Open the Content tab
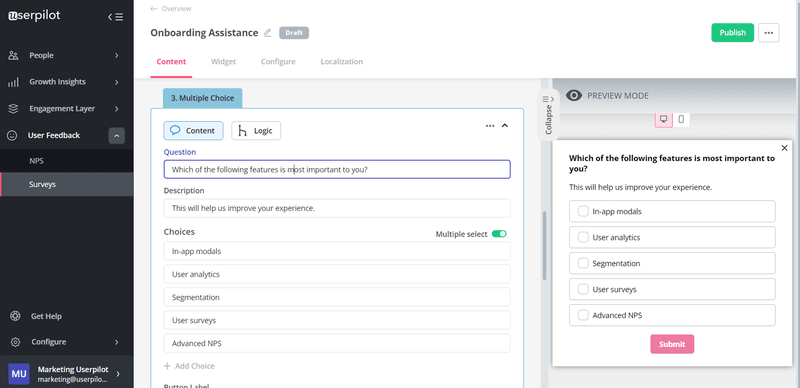800x388 pixels. point(171,62)
